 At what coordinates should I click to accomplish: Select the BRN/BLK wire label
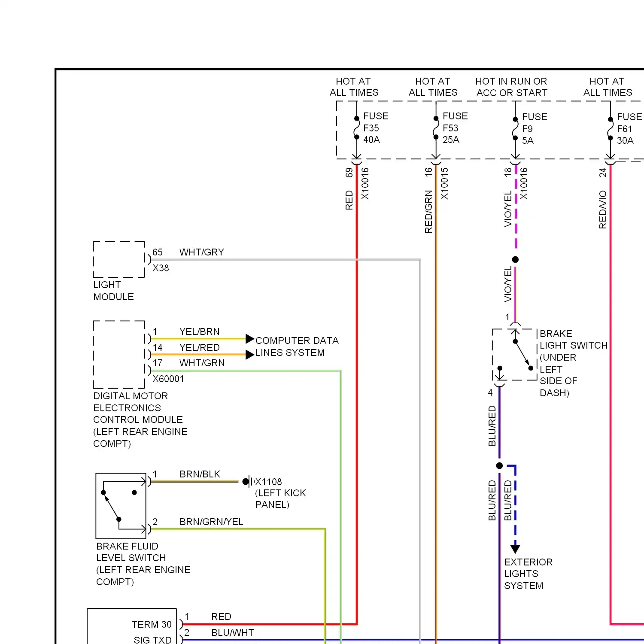[200, 474]
